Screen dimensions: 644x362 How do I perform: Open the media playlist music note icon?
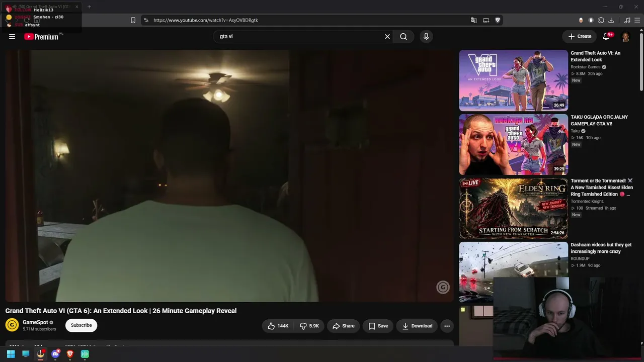coord(627,20)
